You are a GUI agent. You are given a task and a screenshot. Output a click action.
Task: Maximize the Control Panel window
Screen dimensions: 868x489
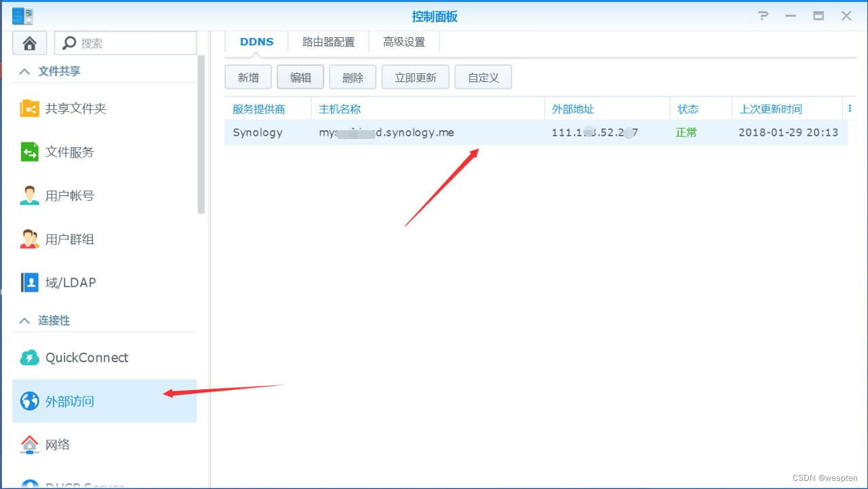[818, 16]
